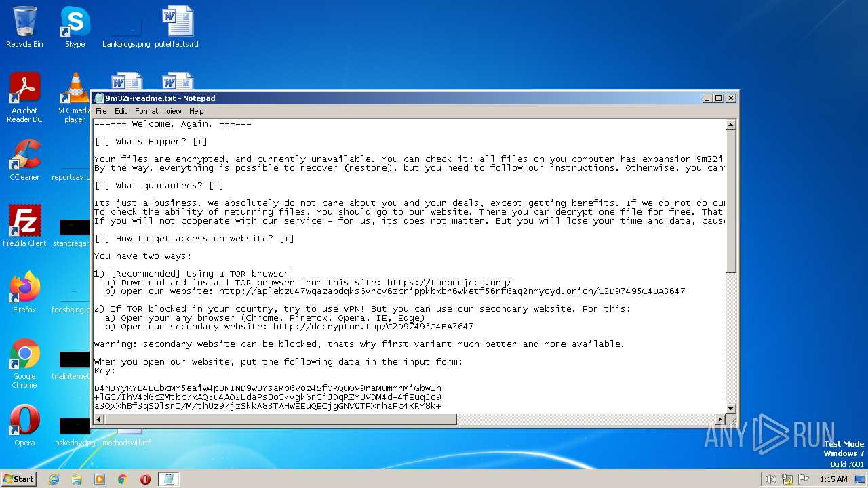Click the horizontal scrollbar left arrow
This screenshot has width=868, height=488.
[100, 420]
